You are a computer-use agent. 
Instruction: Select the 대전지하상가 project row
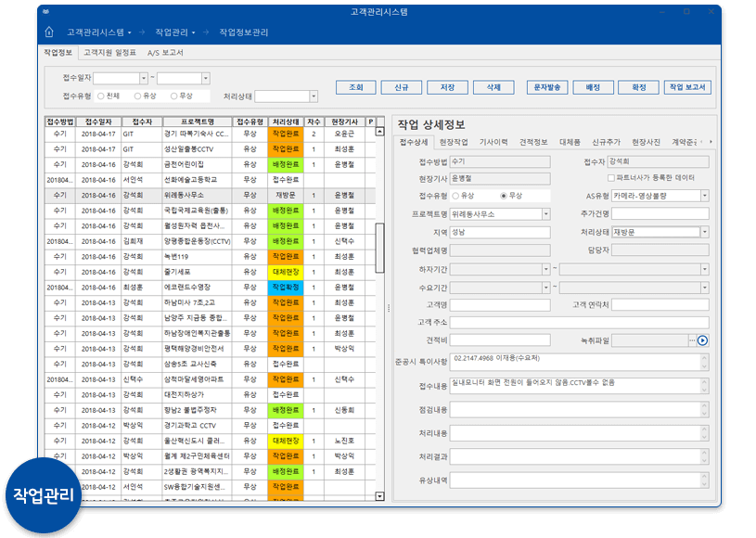point(211,395)
